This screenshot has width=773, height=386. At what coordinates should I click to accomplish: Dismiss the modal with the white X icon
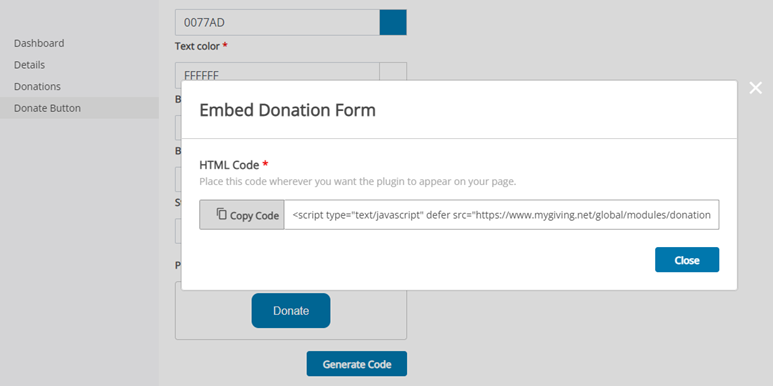(755, 88)
